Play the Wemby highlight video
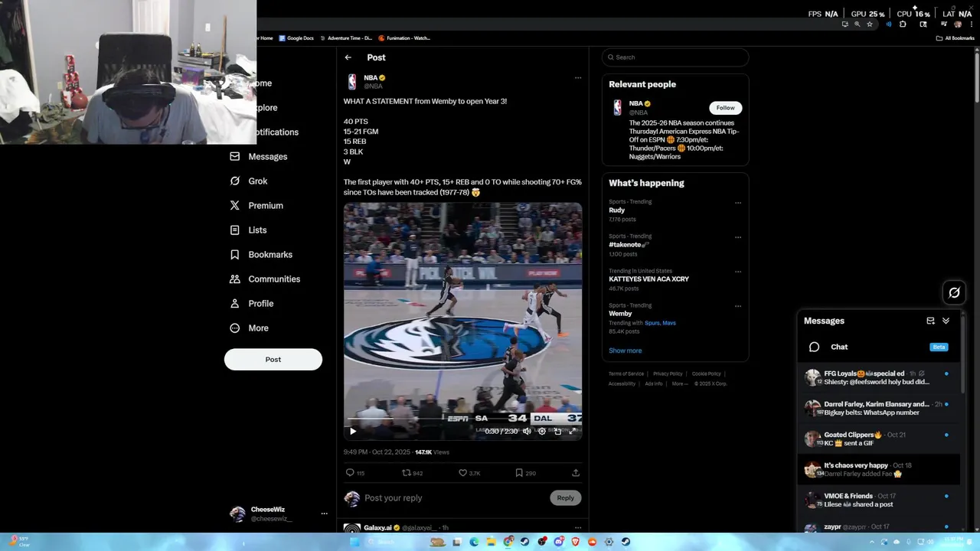The image size is (980, 551). [x=353, y=431]
